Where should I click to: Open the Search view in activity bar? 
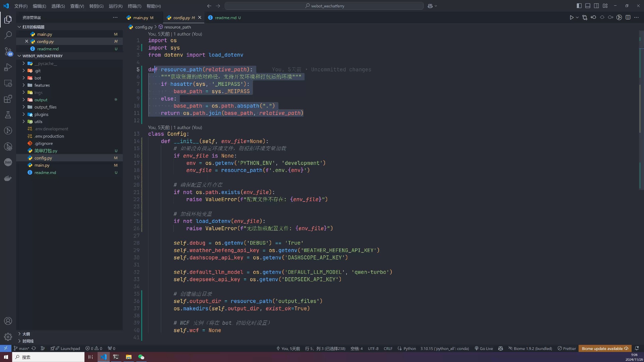point(8,35)
